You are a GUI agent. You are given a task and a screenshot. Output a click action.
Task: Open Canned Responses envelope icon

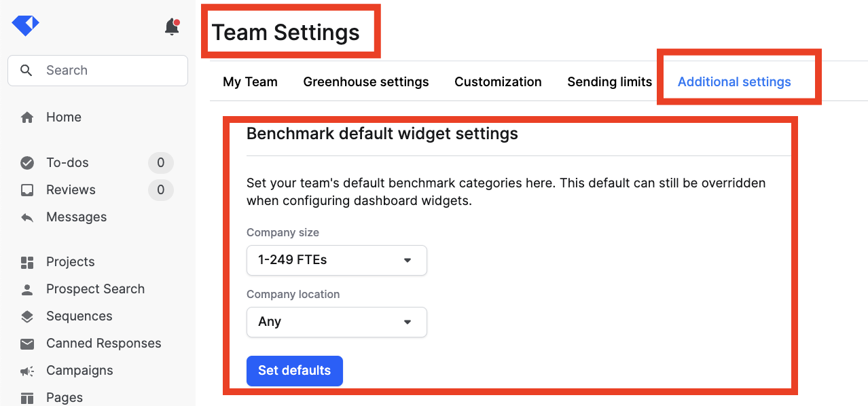(27, 344)
